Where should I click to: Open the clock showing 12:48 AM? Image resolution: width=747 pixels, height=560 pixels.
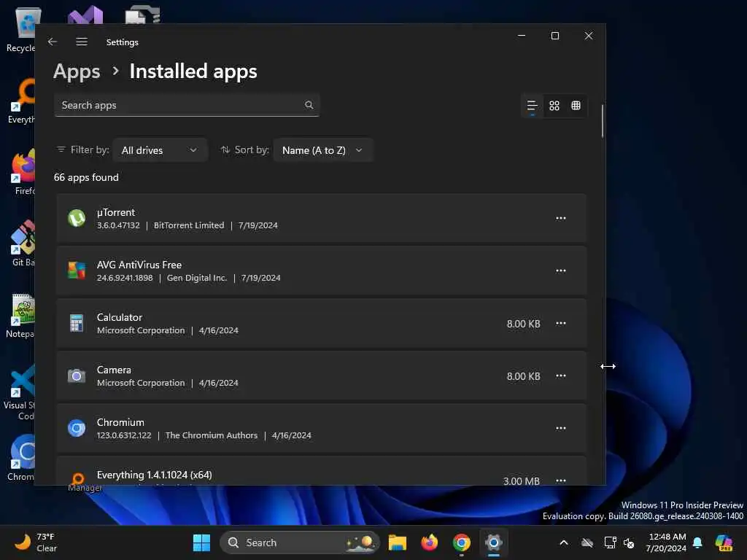(667, 542)
